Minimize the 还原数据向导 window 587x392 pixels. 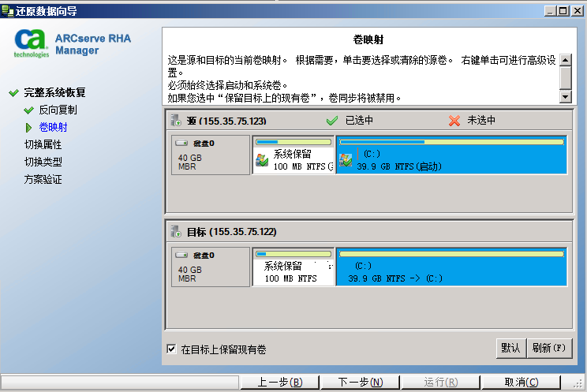(550, 11)
